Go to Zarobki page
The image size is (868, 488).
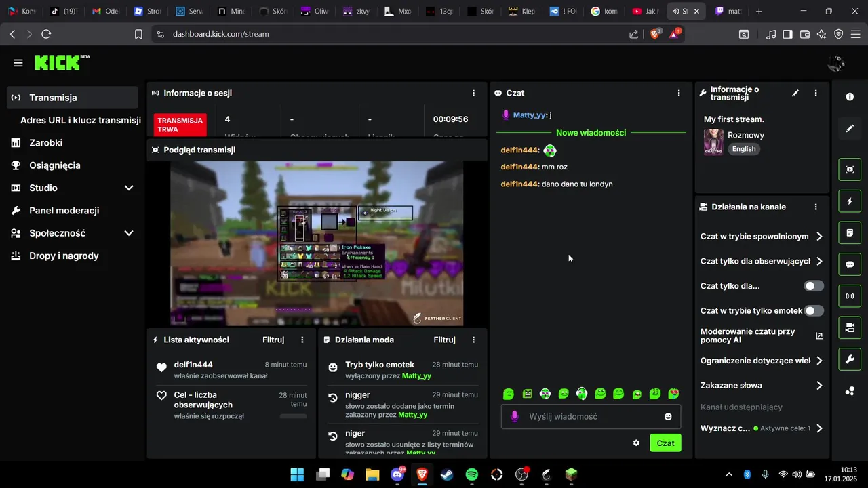72,143
